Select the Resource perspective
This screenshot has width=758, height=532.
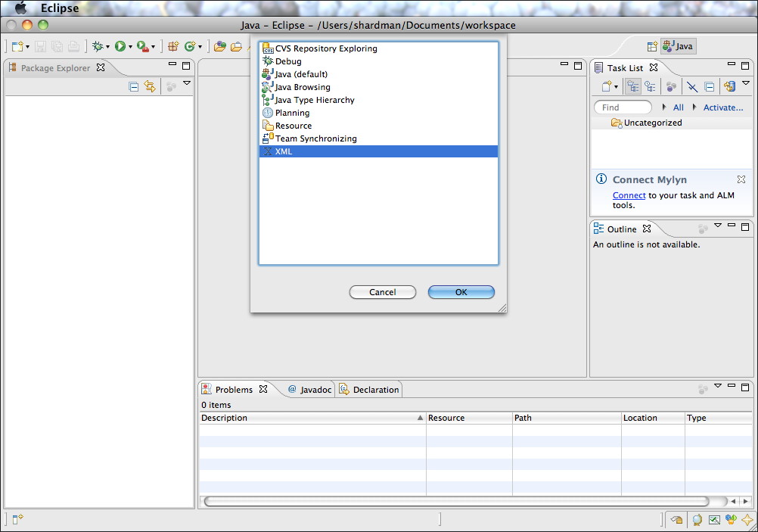(378, 126)
